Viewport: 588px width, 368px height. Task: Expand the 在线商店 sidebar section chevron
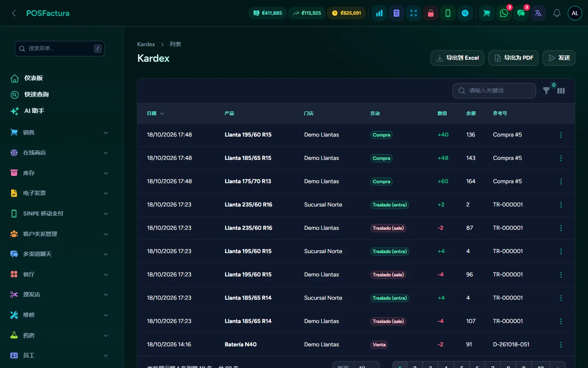coord(106,153)
